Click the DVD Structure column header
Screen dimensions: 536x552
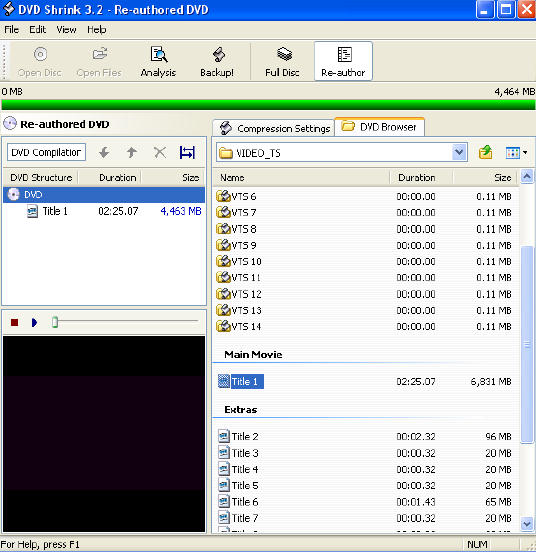41,178
